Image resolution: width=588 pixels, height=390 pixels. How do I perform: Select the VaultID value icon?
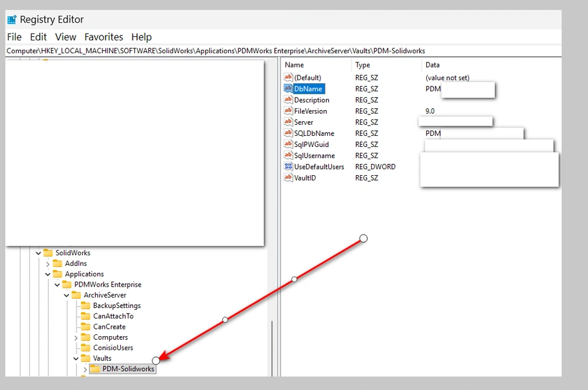[288, 178]
